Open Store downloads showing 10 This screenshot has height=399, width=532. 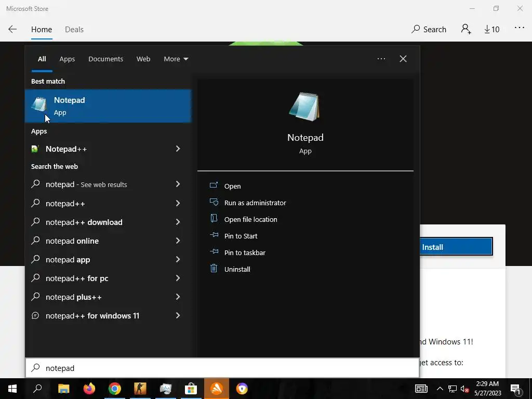[491, 30]
